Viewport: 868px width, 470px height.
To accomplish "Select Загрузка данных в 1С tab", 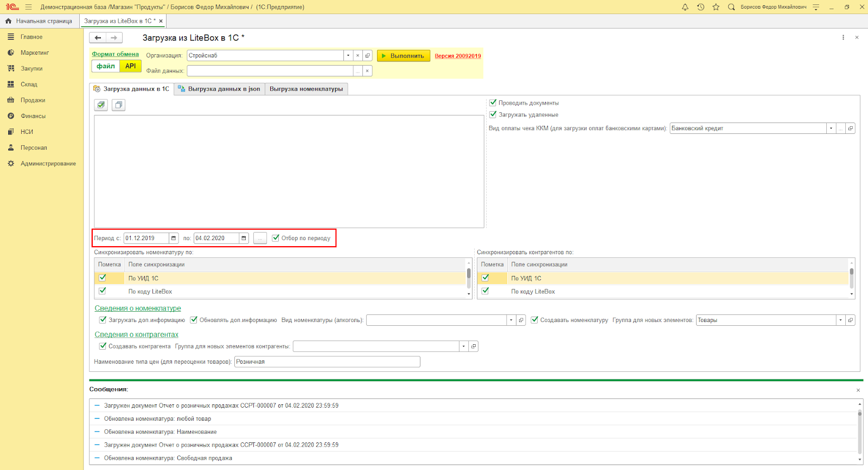I will pyautogui.click(x=131, y=89).
